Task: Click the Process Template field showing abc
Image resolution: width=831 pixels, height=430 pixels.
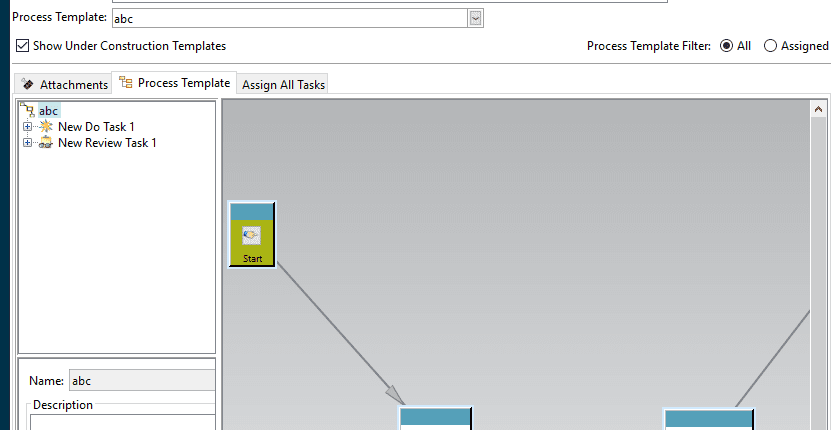Action: click(290, 19)
